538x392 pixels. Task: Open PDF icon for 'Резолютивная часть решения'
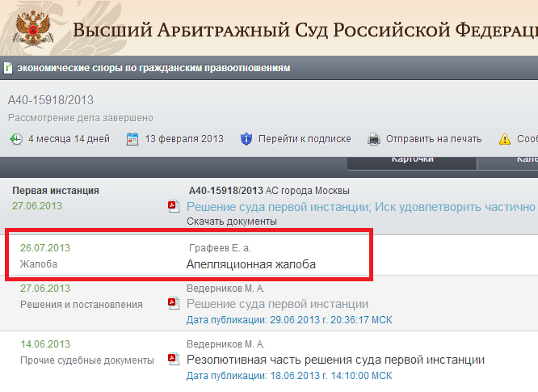click(x=174, y=360)
